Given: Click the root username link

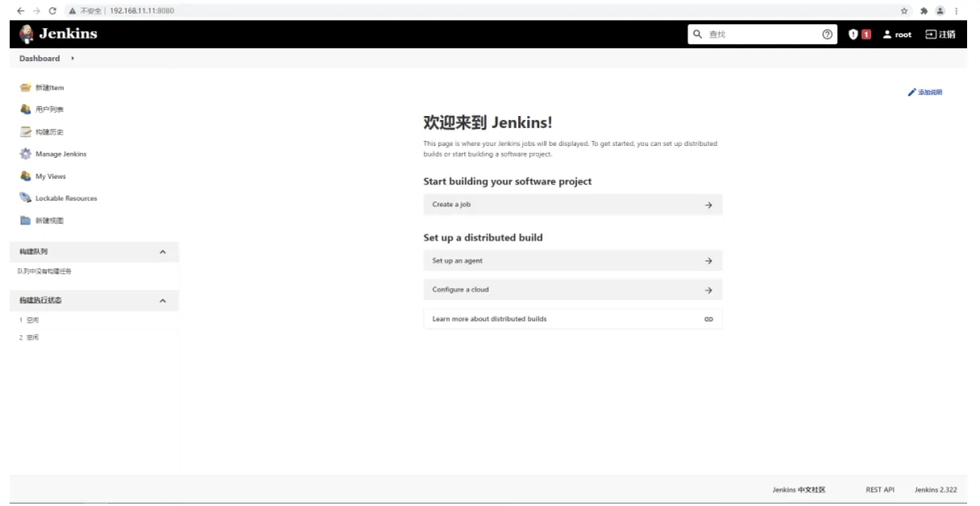Looking at the screenshot, I should point(903,35).
